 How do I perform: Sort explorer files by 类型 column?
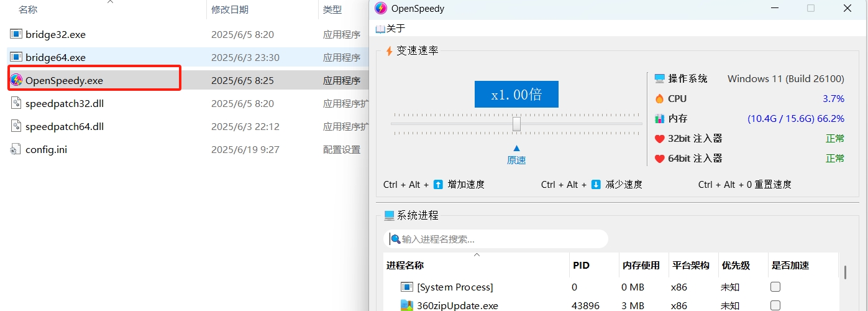tap(332, 9)
